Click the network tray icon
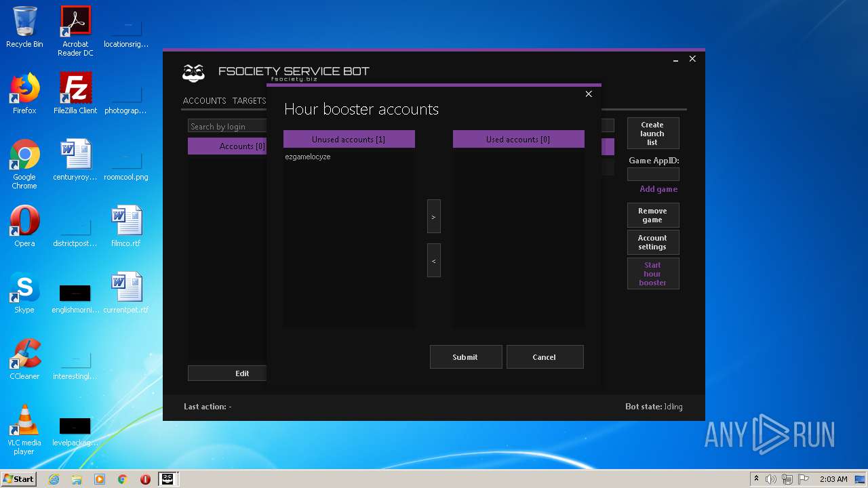Image resolution: width=868 pixels, height=488 pixels. click(x=787, y=479)
